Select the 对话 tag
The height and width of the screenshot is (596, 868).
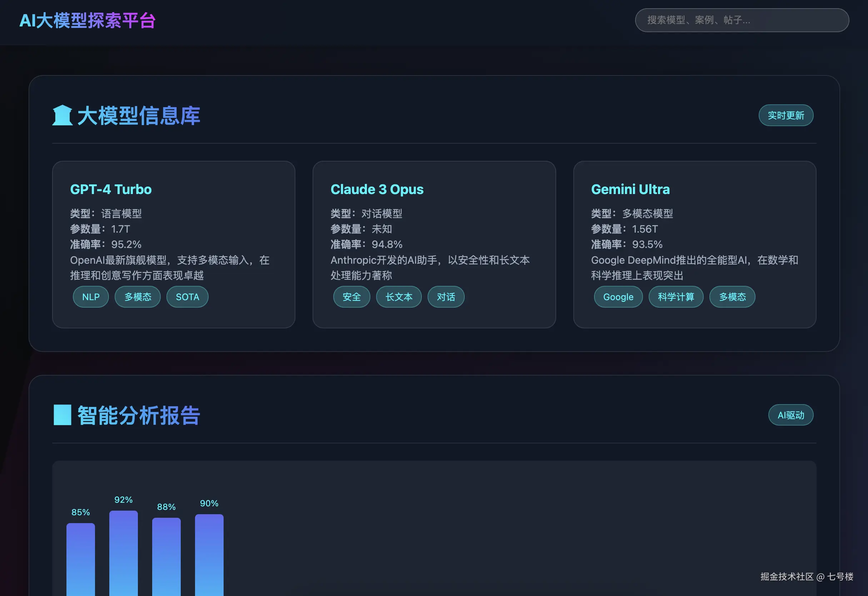coord(445,297)
